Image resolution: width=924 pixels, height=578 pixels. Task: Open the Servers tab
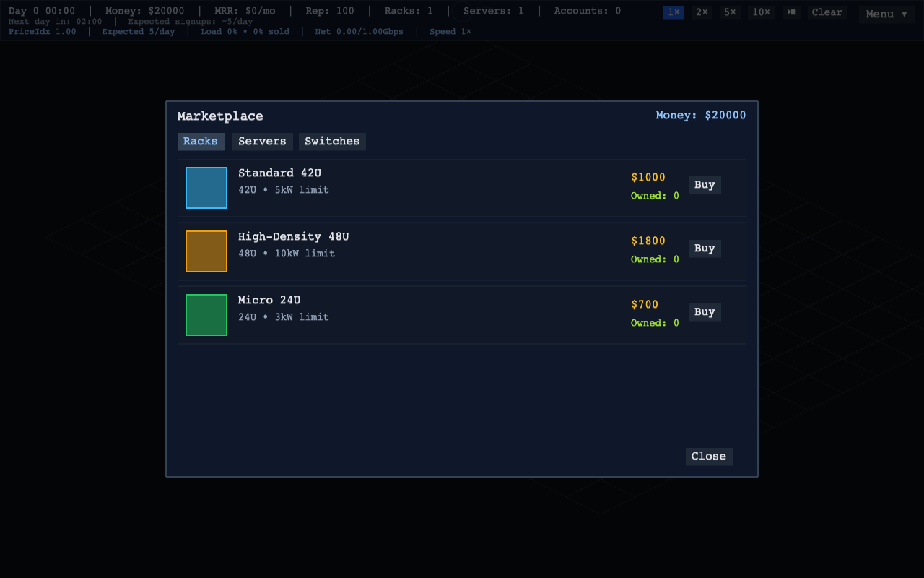point(262,142)
